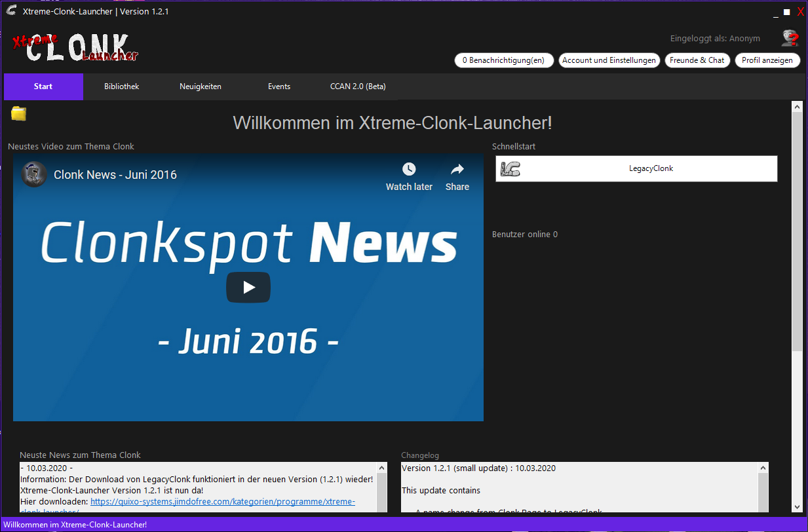Click the Share arrow icon on video
This screenshot has width=808, height=532.
[x=457, y=170]
